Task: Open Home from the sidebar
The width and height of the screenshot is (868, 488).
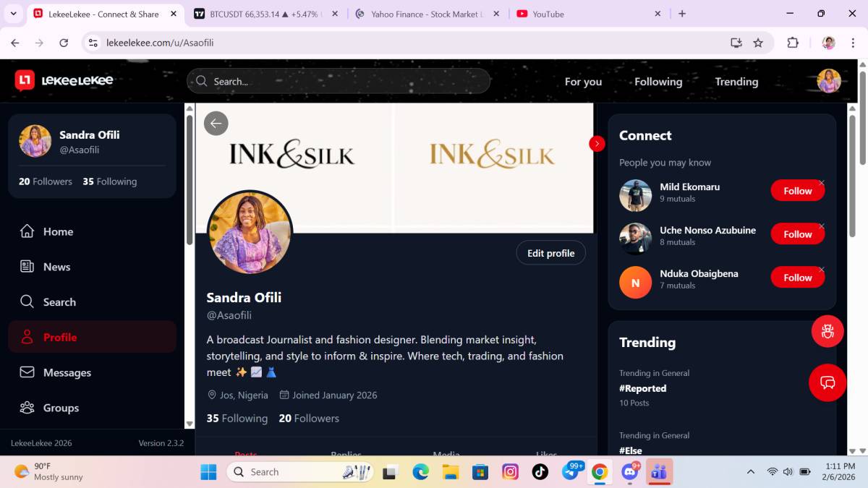Action: pyautogui.click(x=92, y=231)
